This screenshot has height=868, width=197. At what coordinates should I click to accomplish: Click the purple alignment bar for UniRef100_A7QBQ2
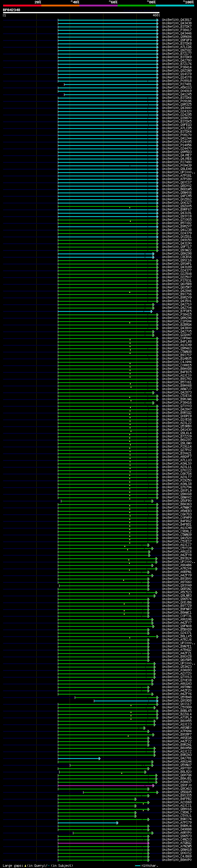[x=104, y=843]
